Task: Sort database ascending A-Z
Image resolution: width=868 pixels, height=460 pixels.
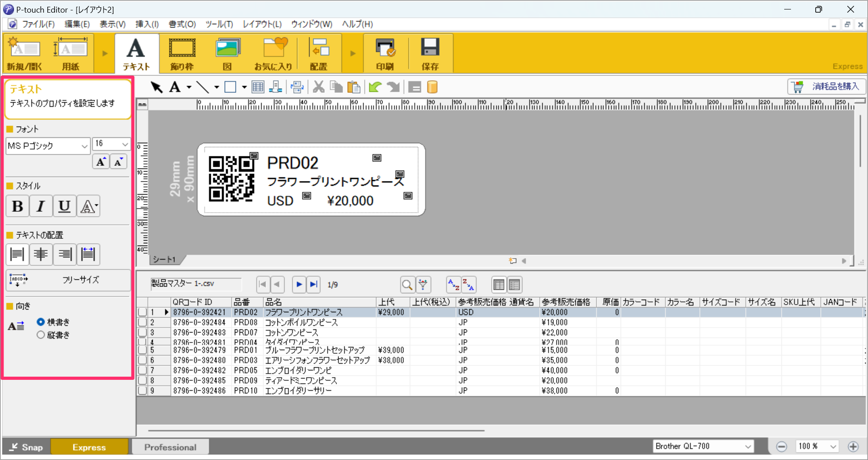Action: (453, 285)
